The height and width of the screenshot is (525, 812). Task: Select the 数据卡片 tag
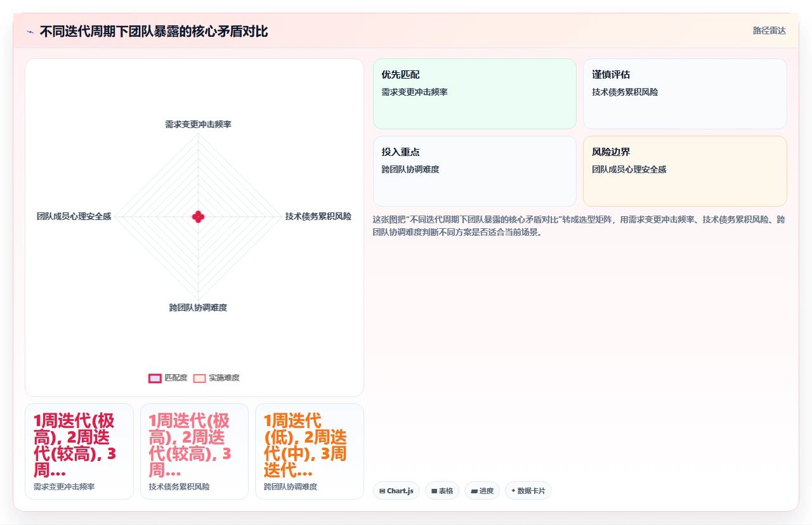point(528,491)
